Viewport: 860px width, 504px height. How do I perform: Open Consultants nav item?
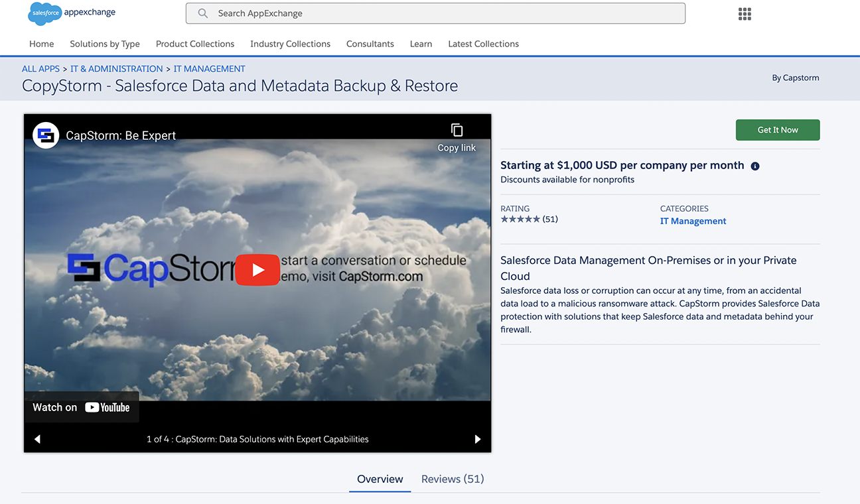tap(370, 44)
